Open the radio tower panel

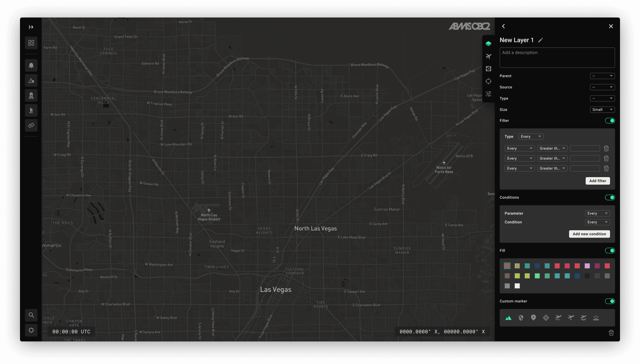31,95
